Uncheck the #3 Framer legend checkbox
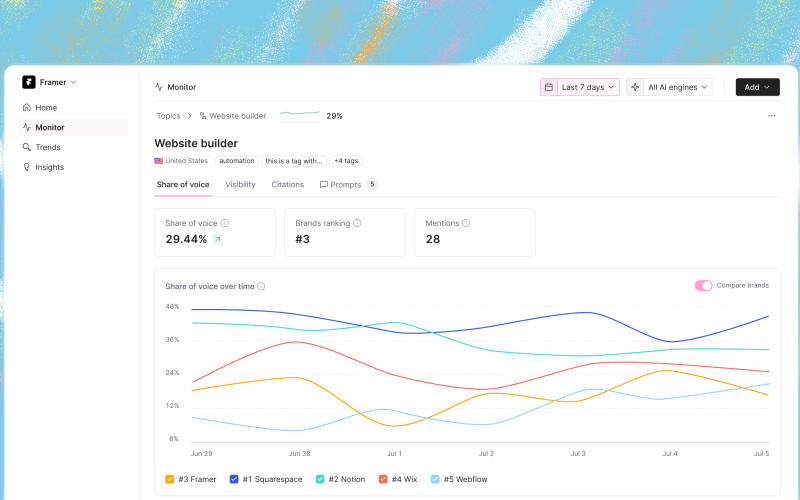 [170, 479]
